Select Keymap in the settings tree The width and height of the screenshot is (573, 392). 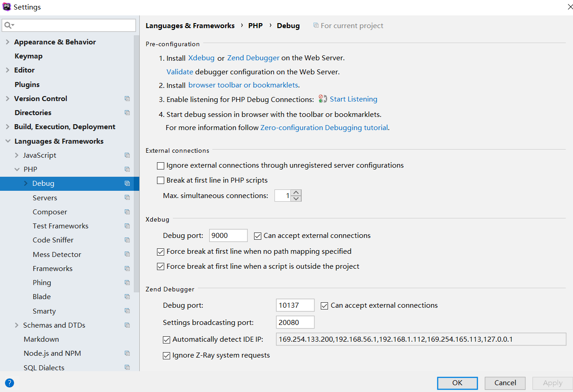pos(29,56)
